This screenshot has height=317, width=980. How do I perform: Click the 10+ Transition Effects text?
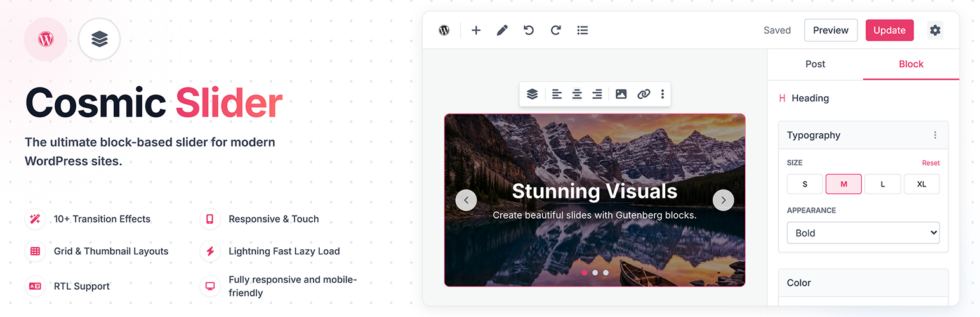point(102,219)
